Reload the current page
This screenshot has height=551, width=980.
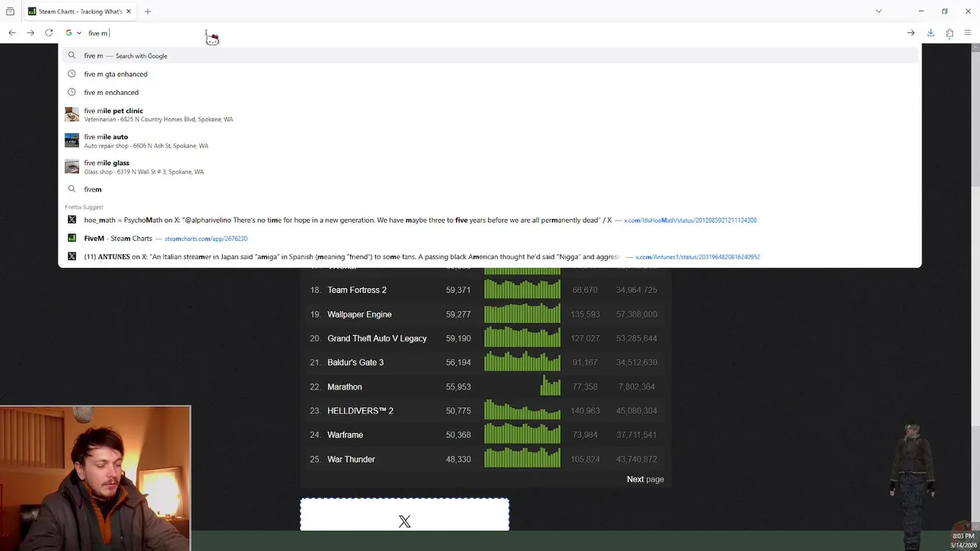tap(49, 33)
